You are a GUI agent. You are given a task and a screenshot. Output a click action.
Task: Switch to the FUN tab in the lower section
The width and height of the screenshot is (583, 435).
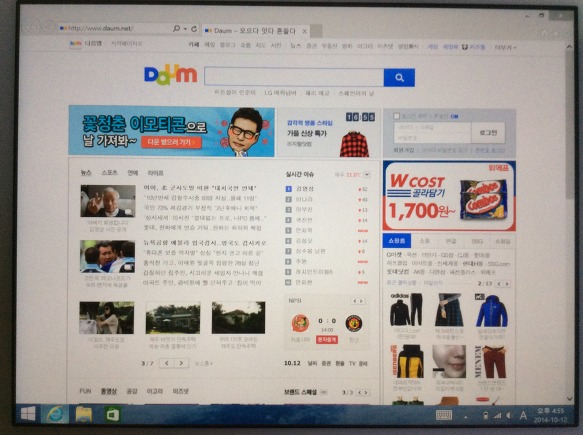[x=85, y=391]
